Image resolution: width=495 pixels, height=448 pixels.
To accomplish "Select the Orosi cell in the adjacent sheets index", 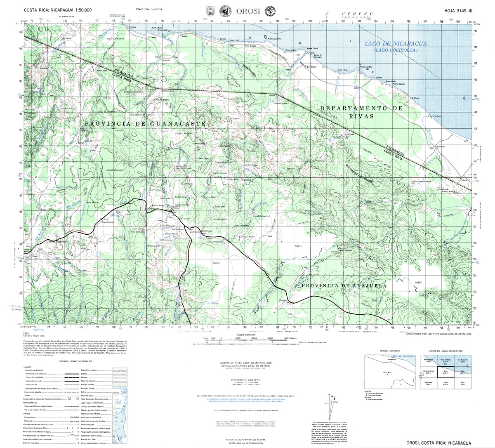I will 446,373.
